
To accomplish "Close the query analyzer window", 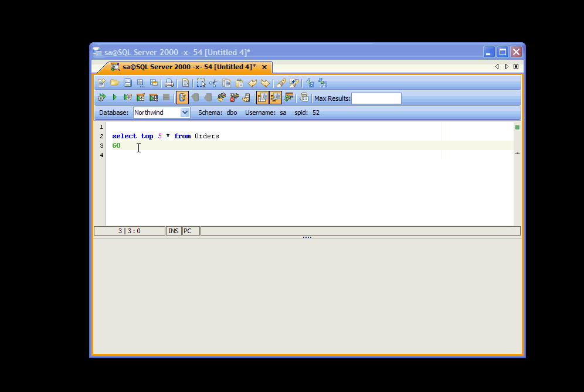I will 516,52.
